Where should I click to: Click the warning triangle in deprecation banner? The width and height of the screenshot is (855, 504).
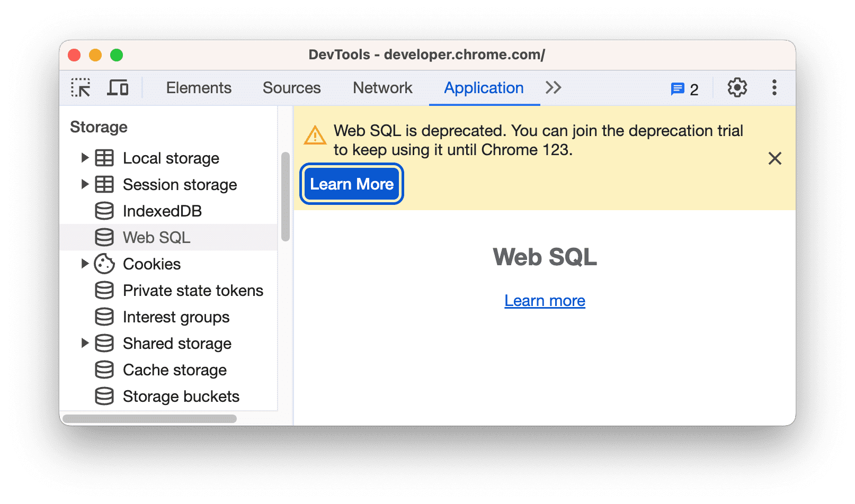(315, 136)
